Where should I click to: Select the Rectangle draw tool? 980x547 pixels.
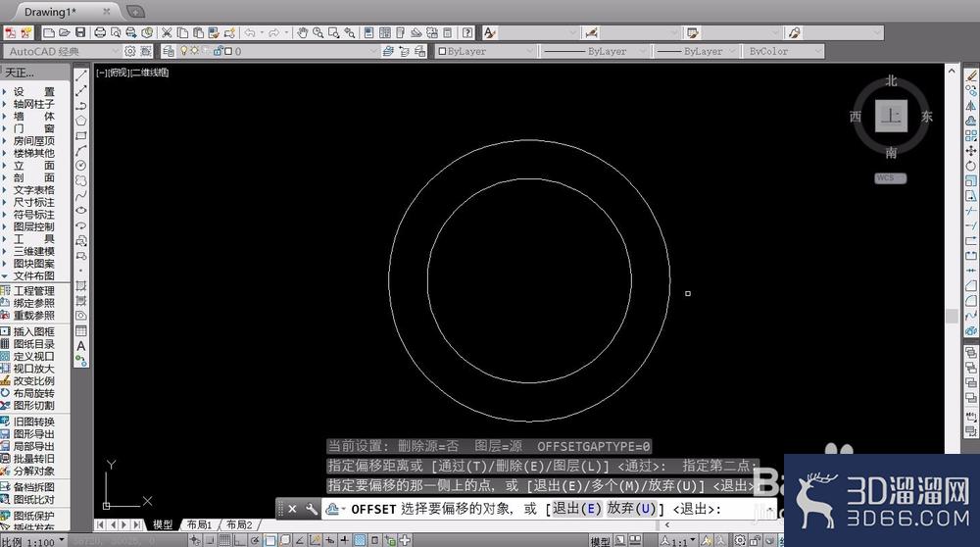point(81,135)
